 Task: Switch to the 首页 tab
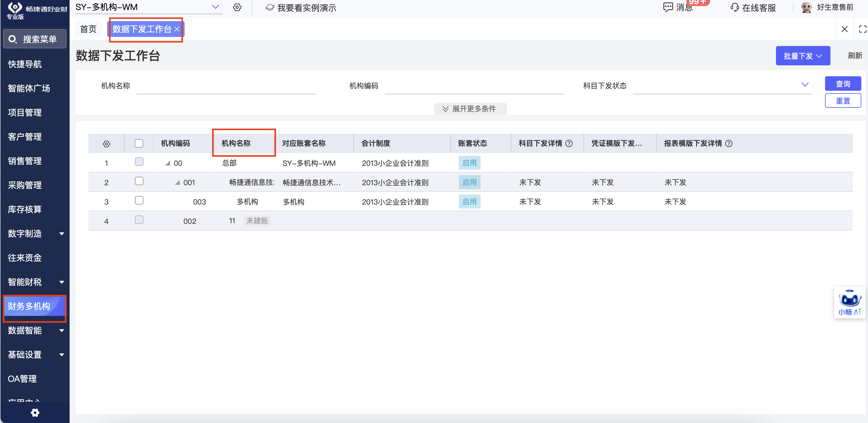88,29
